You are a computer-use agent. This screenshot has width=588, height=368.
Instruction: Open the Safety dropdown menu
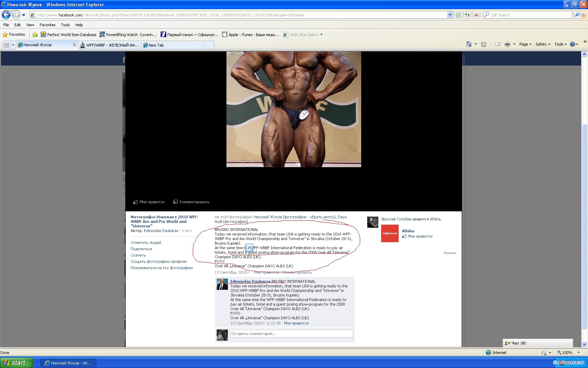point(542,44)
